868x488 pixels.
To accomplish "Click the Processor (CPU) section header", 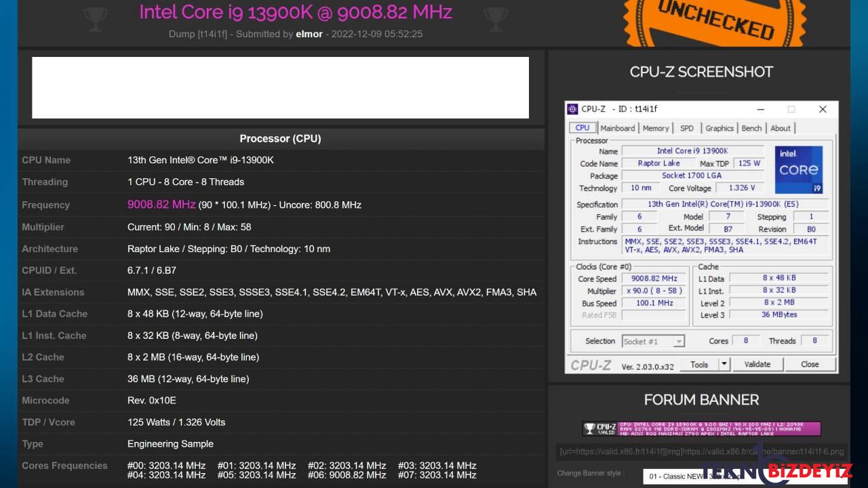I will [x=280, y=138].
